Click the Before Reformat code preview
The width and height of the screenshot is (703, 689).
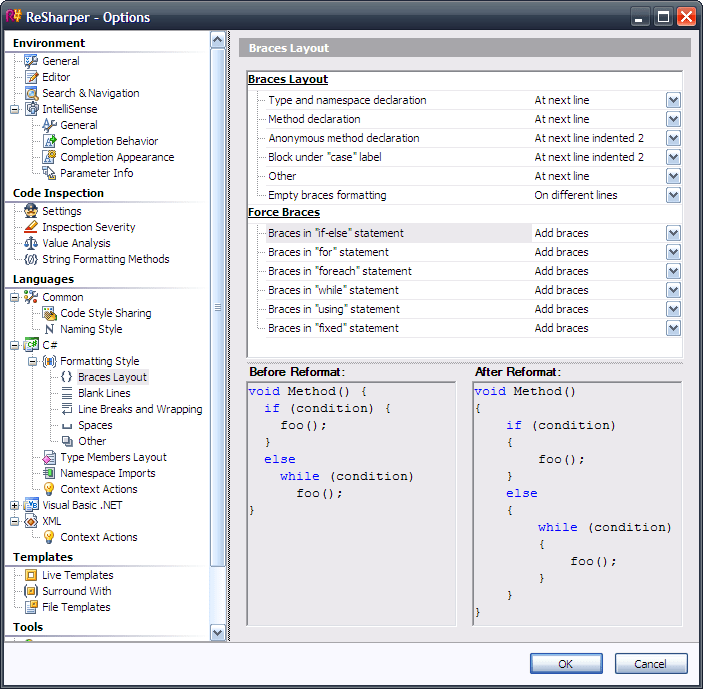pos(352,504)
